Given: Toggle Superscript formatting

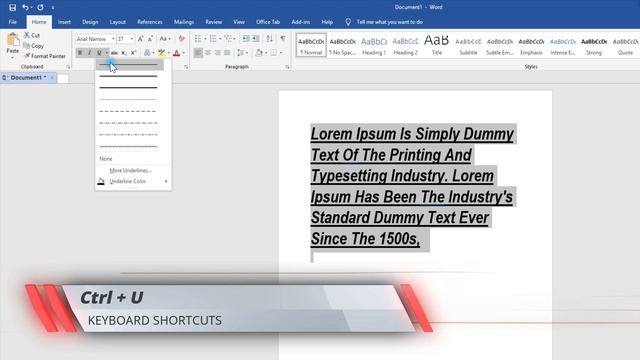Looking at the screenshot, I should click(133, 53).
